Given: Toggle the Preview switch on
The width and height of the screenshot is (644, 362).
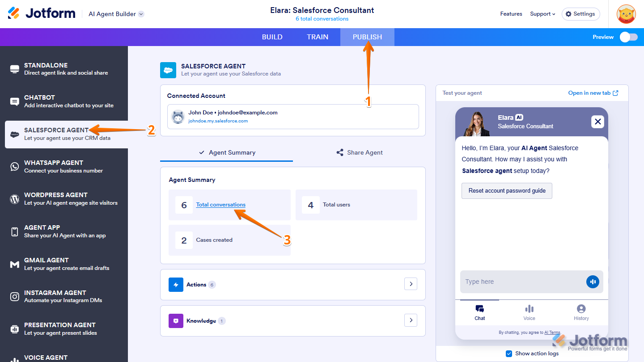Looking at the screenshot, I should click(x=628, y=37).
